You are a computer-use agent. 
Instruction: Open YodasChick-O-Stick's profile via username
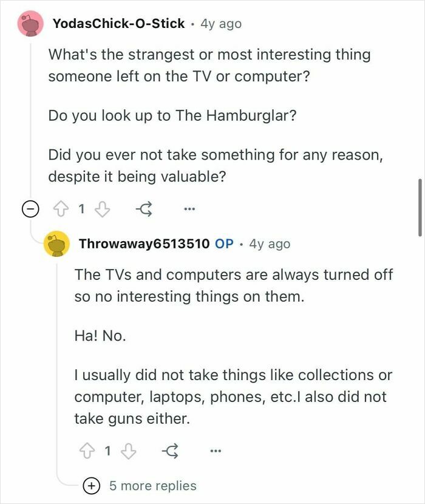[x=120, y=23]
